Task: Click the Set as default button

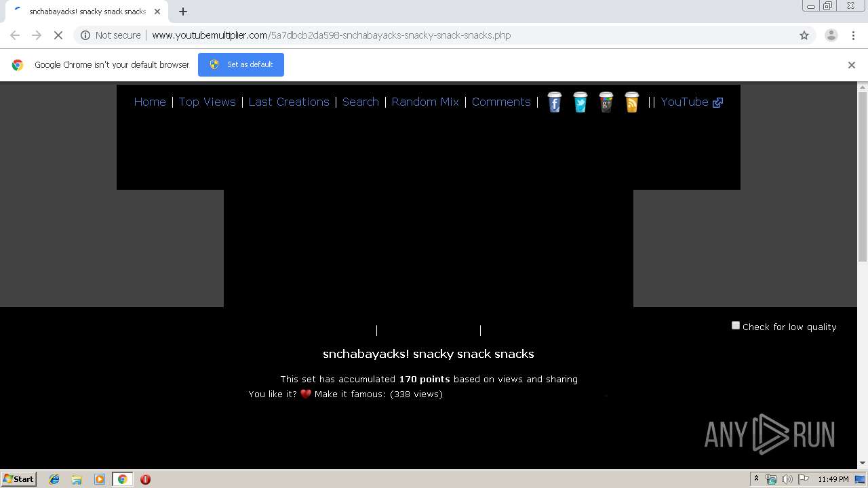Action: (241, 64)
